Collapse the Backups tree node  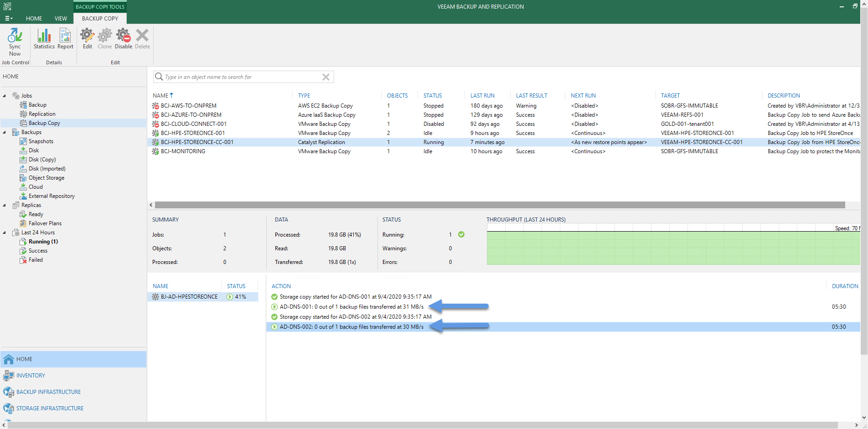(5, 132)
